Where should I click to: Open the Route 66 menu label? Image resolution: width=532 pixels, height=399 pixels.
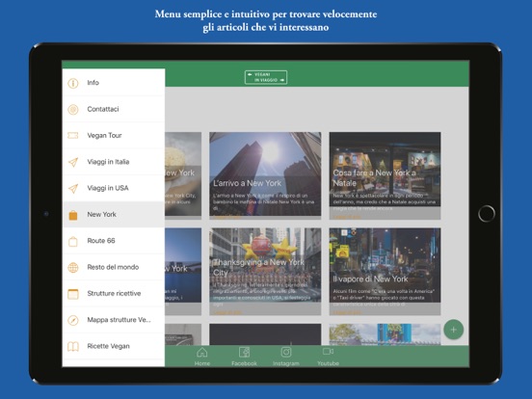(101, 241)
